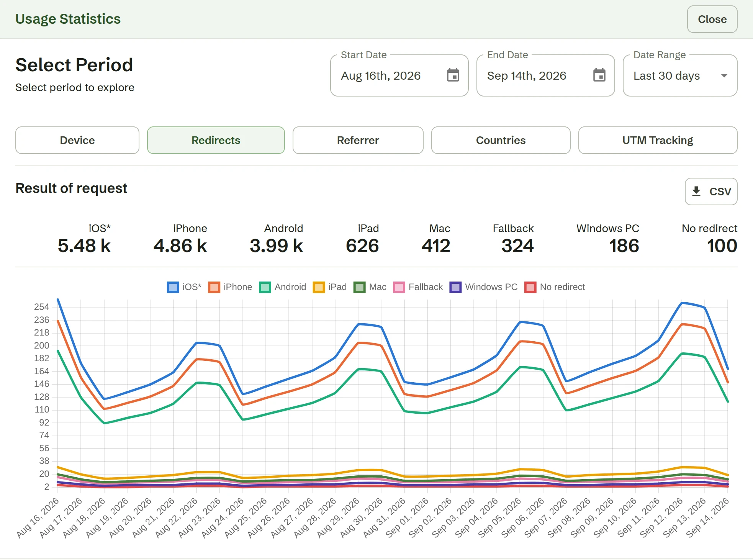
Task: Click the Start Date field Aug 16th, 2026
Action: (399, 75)
